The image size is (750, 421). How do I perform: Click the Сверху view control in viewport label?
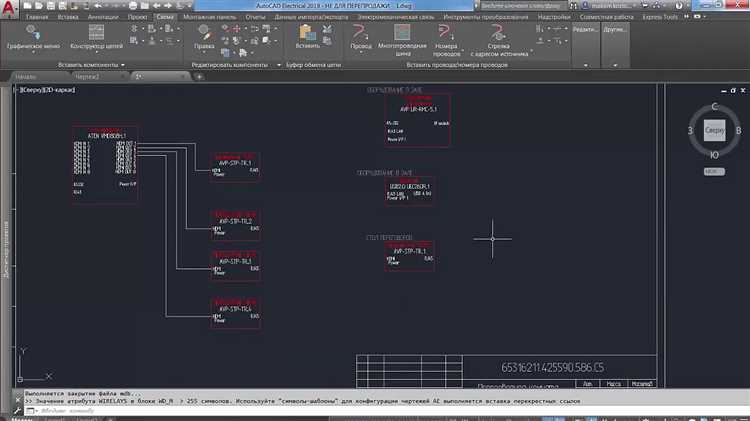coord(32,90)
